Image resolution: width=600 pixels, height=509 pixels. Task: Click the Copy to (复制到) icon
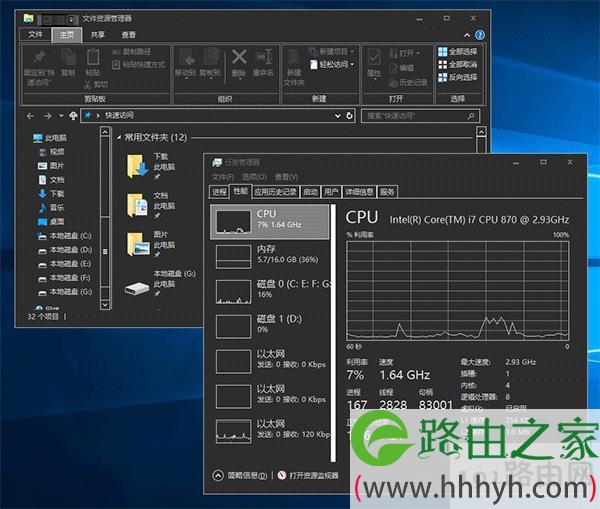(x=210, y=58)
